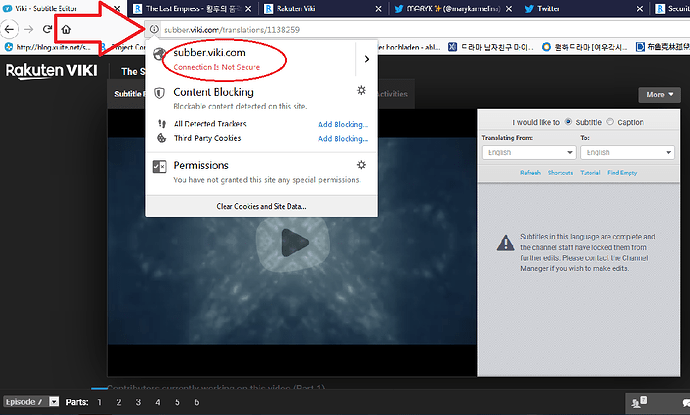Jump to Part 6 of the episode
Viewport: 690px width, 415px height.
(x=196, y=402)
